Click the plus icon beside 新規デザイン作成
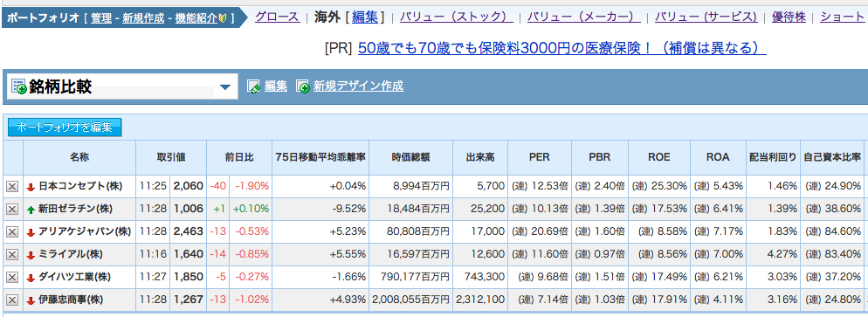 pyautogui.click(x=303, y=86)
